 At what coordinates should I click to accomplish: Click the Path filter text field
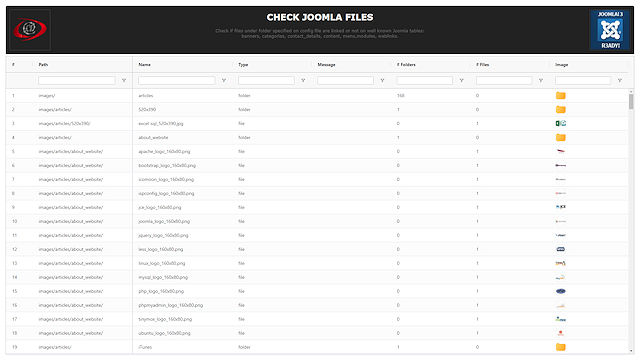[77, 81]
